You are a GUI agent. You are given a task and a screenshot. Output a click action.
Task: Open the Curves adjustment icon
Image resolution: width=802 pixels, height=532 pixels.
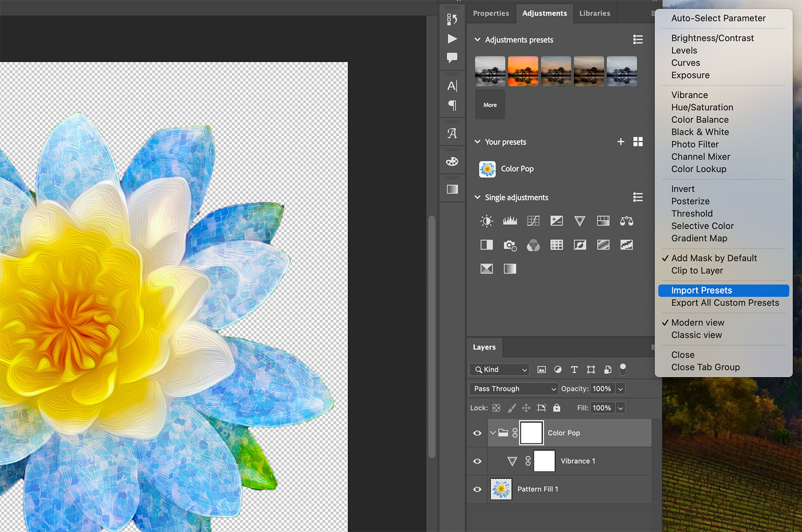coord(533,220)
